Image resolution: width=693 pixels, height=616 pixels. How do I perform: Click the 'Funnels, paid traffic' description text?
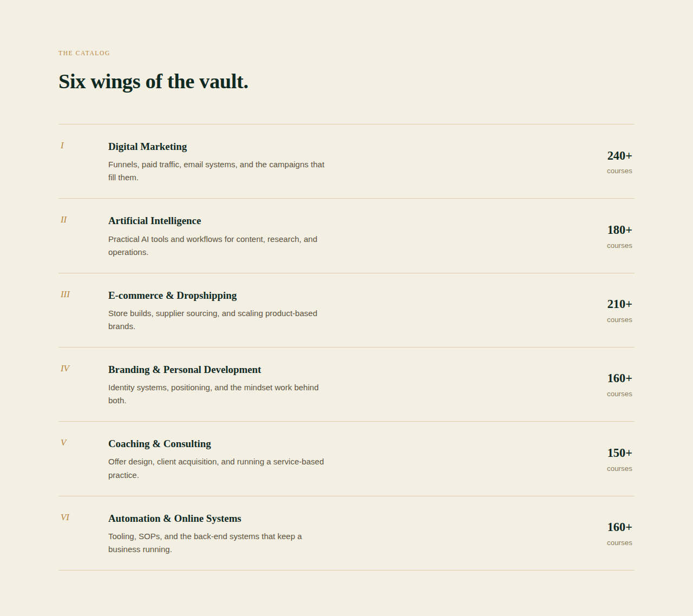point(216,171)
